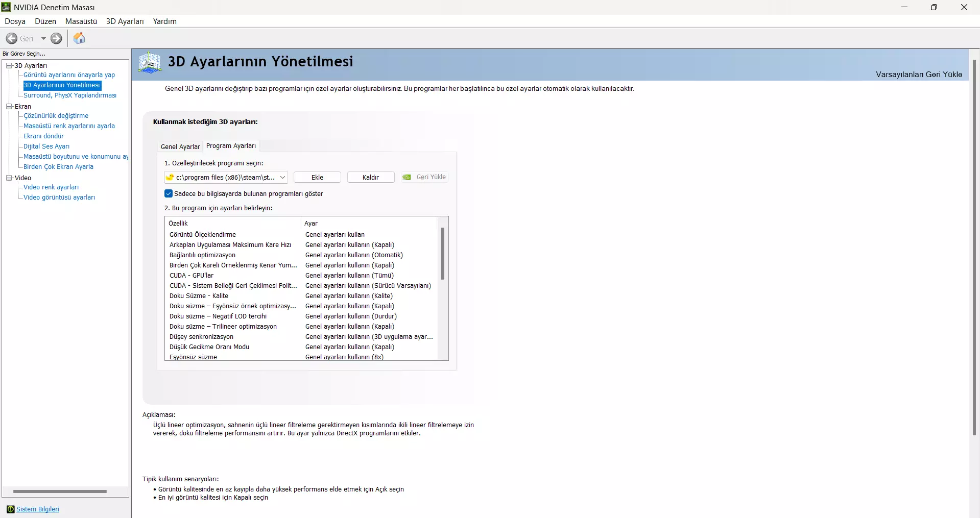Viewport: 980px width, 518px height.
Task: Go to Home page icon
Action: click(79, 38)
